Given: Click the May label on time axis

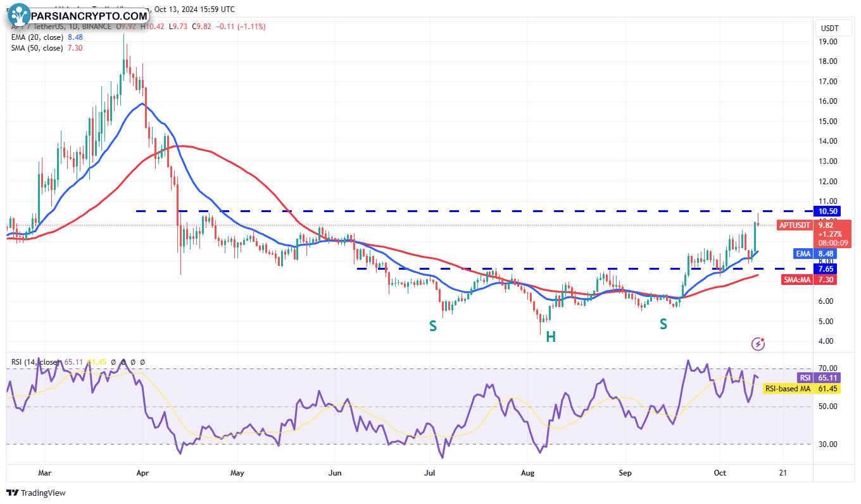Looking at the screenshot, I should pos(237,472).
